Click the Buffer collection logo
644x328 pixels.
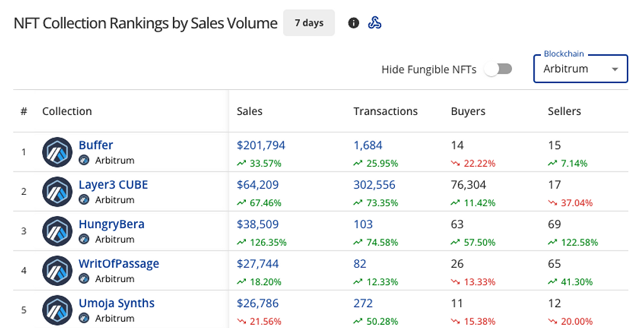pyautogui.click(x=57, y=152)
